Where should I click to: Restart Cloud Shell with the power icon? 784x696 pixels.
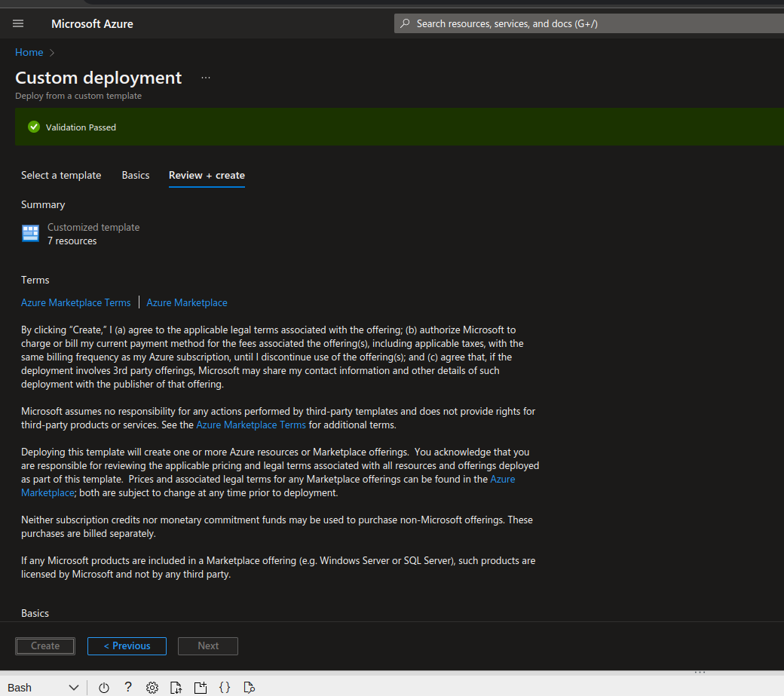104,688
